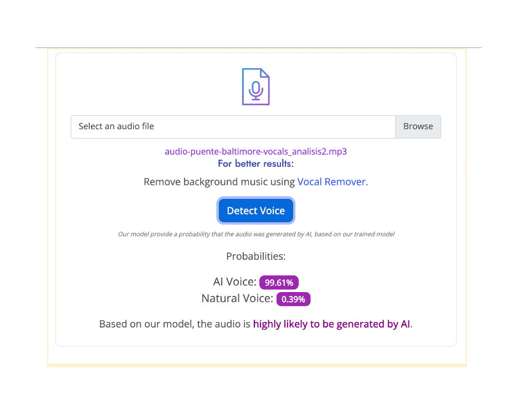Start analysis with Detect Voice button

[256, 211]
